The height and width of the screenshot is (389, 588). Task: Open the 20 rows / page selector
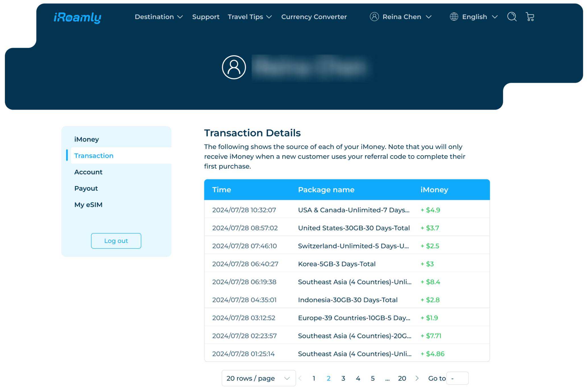coord(259,378)
